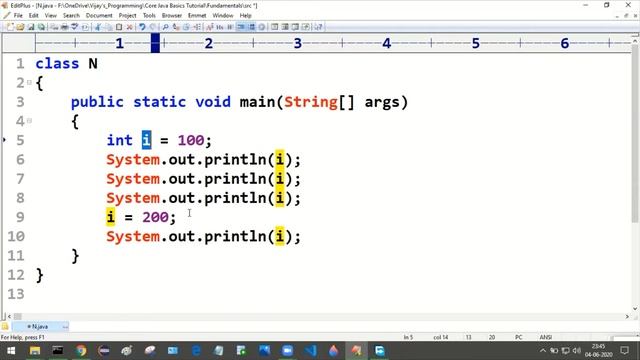Open the Help menu
640x360 pixels.
point(245,16)
